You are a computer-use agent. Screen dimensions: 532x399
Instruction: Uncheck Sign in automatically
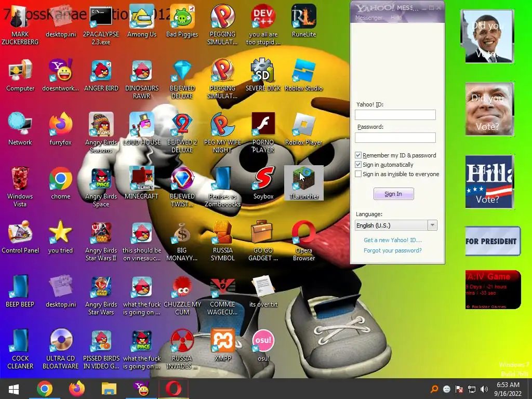coord(358,165)
